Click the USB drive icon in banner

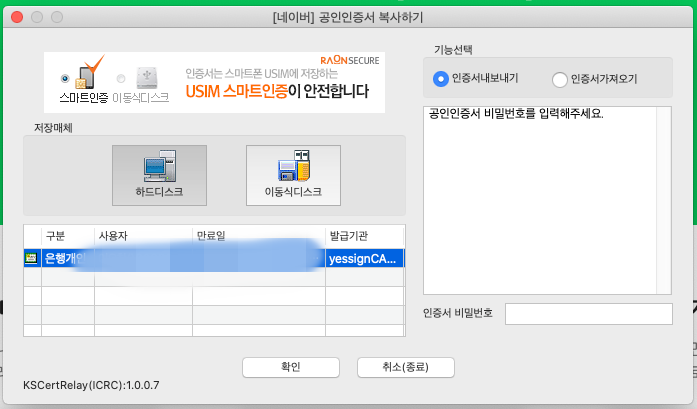147,77
